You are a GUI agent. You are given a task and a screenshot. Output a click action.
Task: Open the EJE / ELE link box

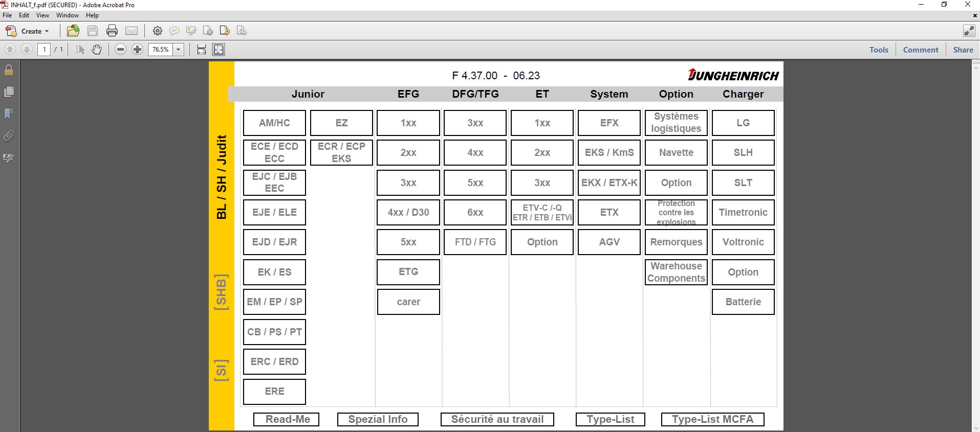[x=274, y=212]
